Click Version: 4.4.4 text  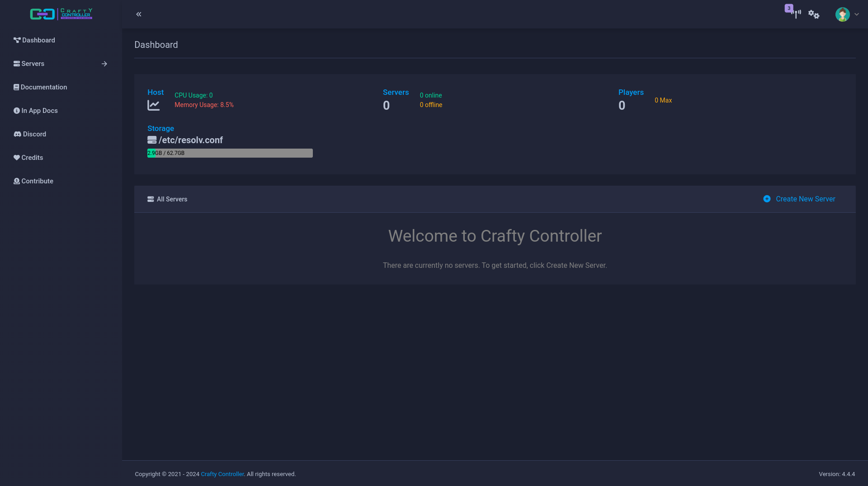tap(837, 474)
